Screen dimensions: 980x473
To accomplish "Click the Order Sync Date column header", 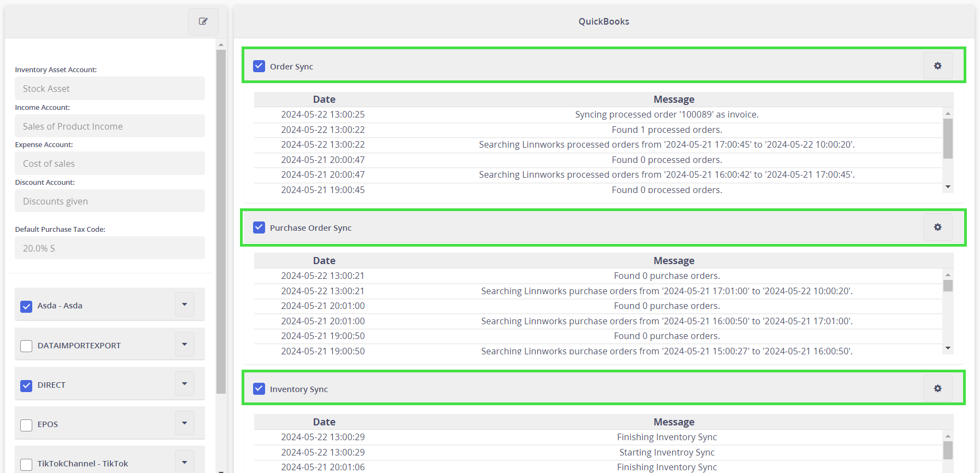I will point(324,100).
